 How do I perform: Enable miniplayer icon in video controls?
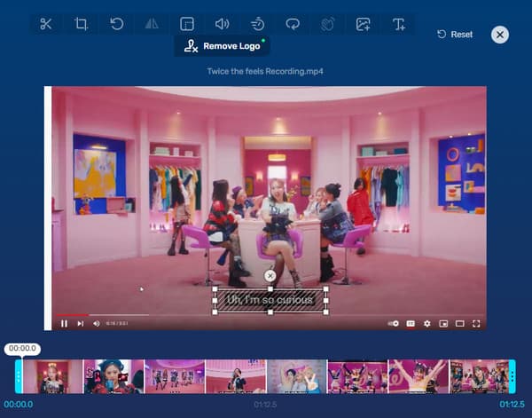coord(443,324)
